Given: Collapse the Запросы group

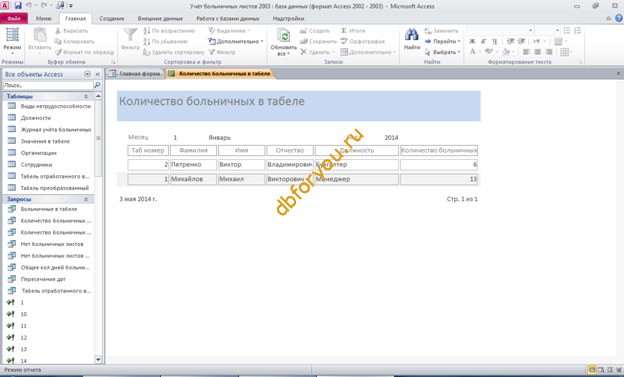Looking at the screenshot, I should pos(86,199).
